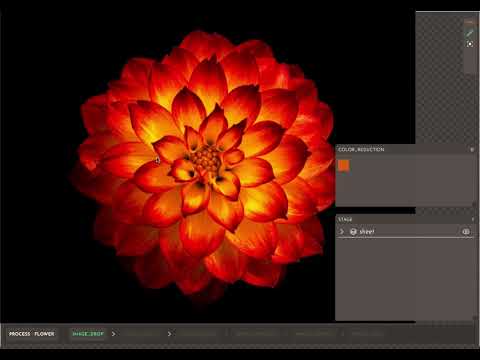The width and height of the screenshot is (480, 360).
Task: Select the sheet label in Stage panel
Action: click(367, 231)
